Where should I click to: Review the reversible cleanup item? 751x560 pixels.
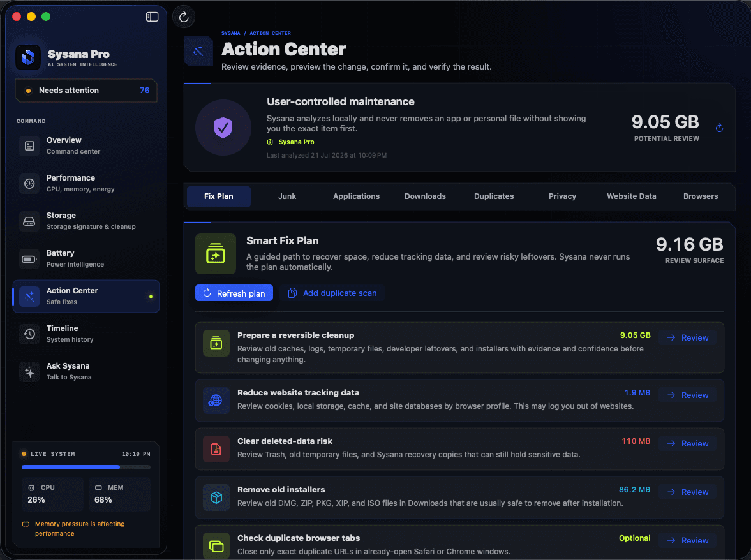point(687,338)
